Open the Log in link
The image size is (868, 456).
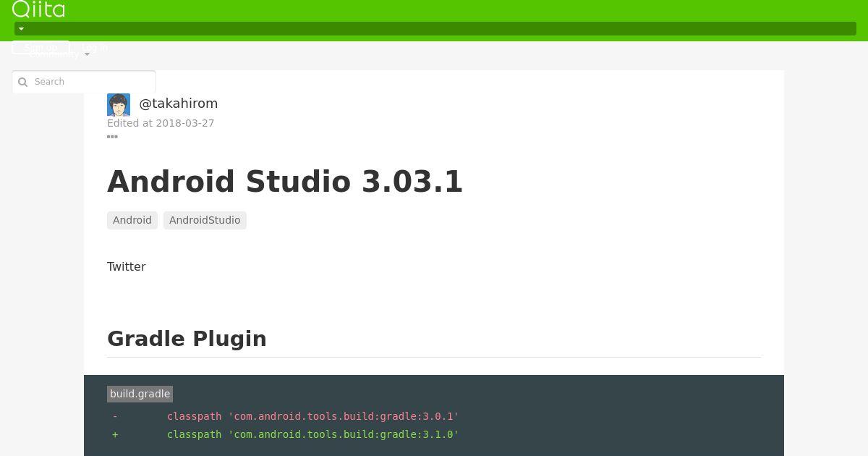coord(95,48)
